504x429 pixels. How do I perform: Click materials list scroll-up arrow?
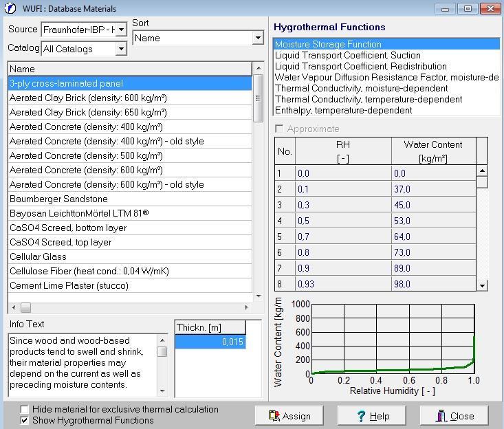[x=258, y=68]
